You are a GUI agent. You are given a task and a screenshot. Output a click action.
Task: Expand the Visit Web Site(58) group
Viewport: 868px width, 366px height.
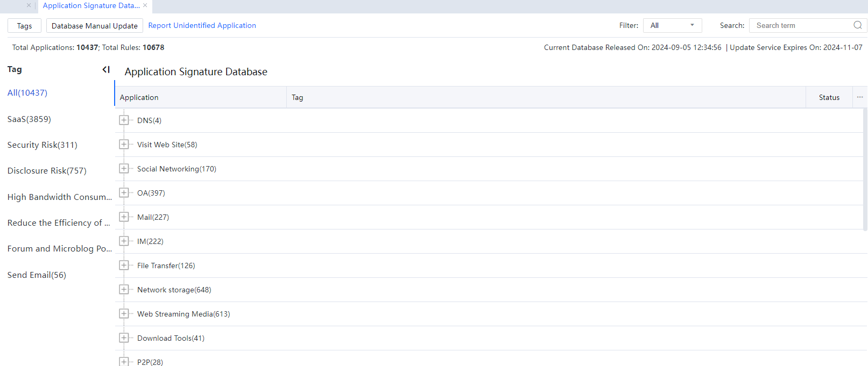pyautogui.click(x=124, y=145)
